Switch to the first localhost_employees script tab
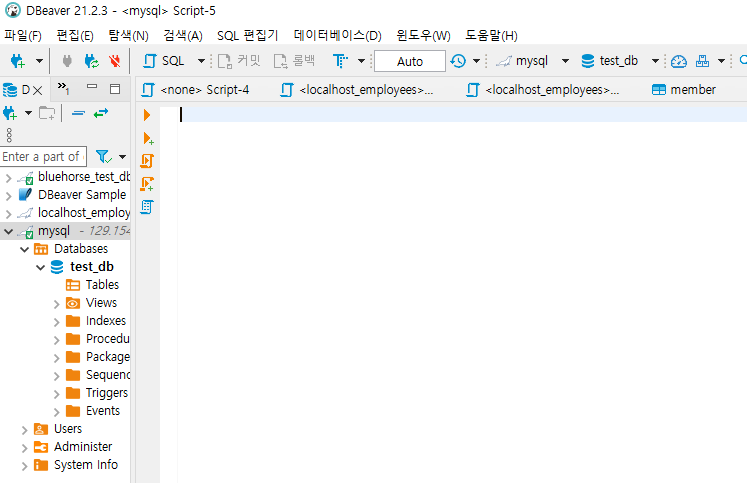 (x=357, y=90)
